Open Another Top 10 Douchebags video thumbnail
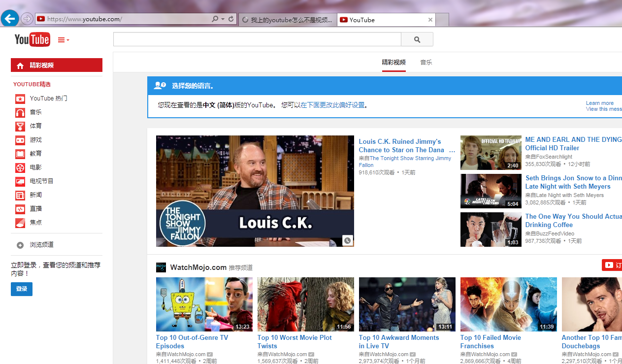The width and height of the screenshot is (622, 364). (592, 304)
